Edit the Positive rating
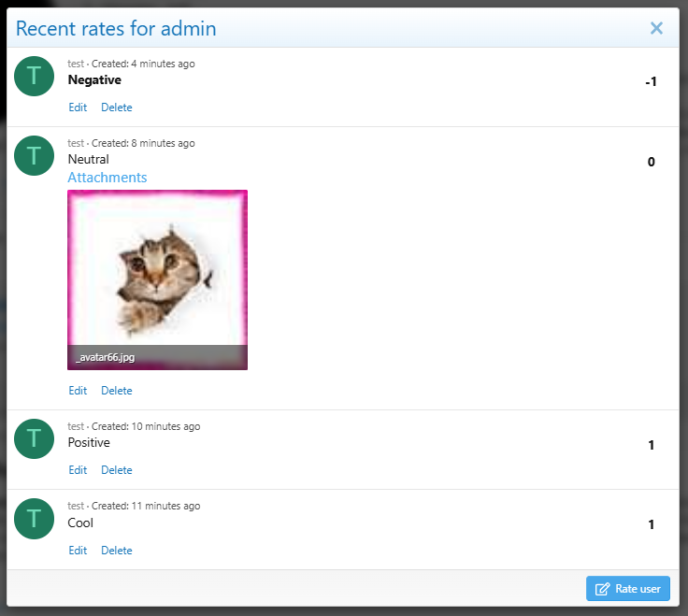This screenshot has height=616, width=688. (x=78, y=470)
